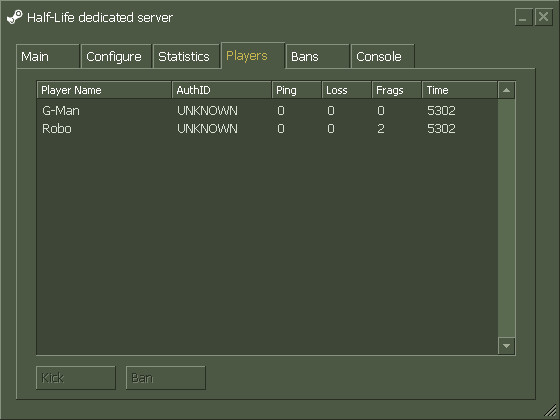Sort by Player Name column header
Viewport: 560px width, 420px height.
coord(104,90)
